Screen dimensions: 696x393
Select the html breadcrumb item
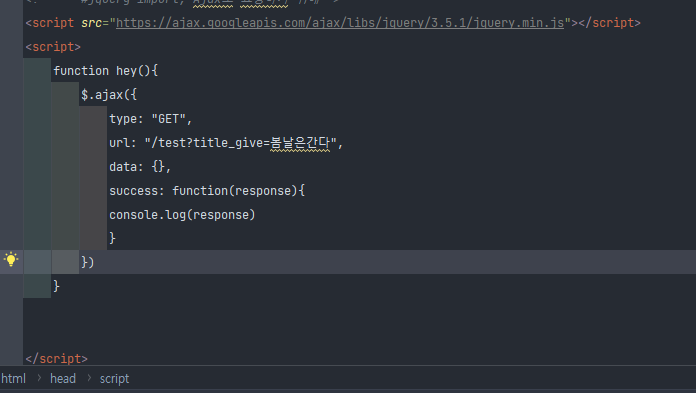click(x=13, y=379)
